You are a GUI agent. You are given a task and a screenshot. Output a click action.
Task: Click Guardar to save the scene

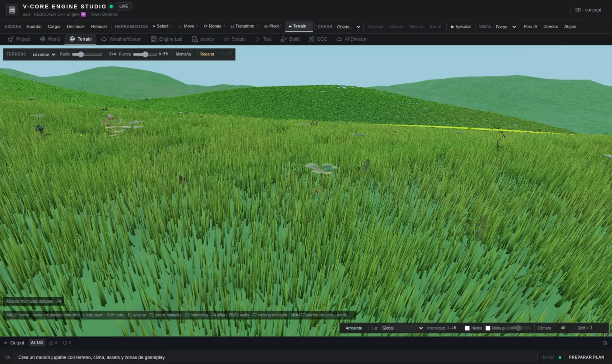click(x=34, y=27)
